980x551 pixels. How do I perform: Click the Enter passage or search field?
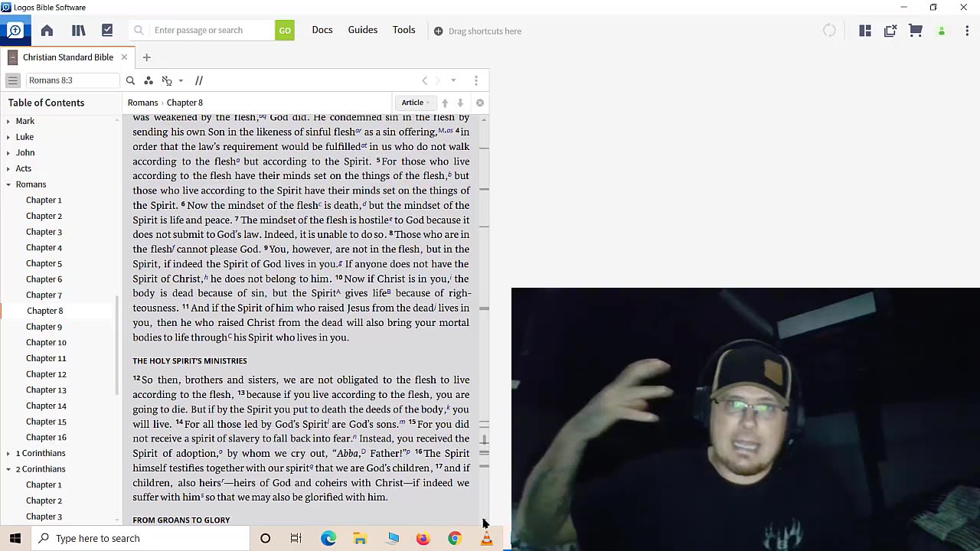coord(202,31)
